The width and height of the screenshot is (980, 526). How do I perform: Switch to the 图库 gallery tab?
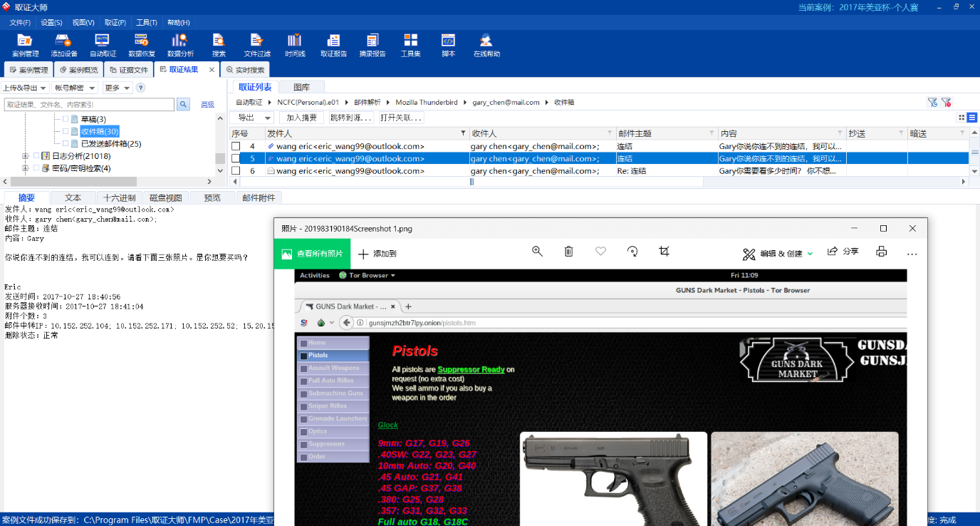point(301,87)
